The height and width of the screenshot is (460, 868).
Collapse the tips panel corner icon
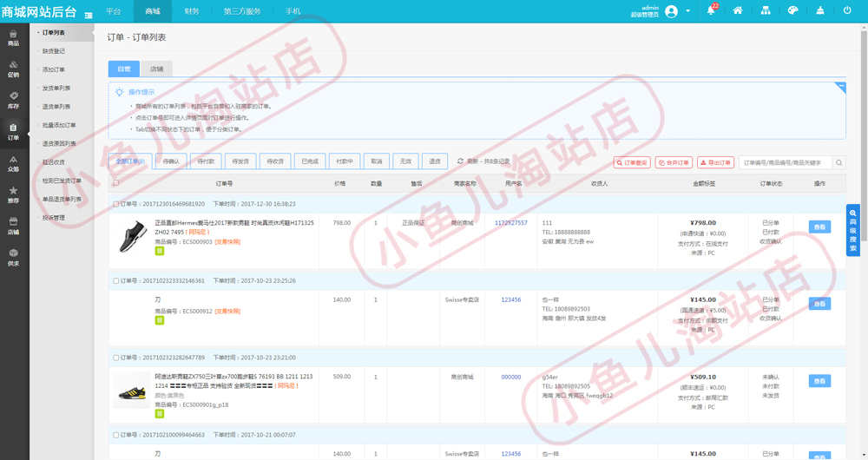(841, 87)
